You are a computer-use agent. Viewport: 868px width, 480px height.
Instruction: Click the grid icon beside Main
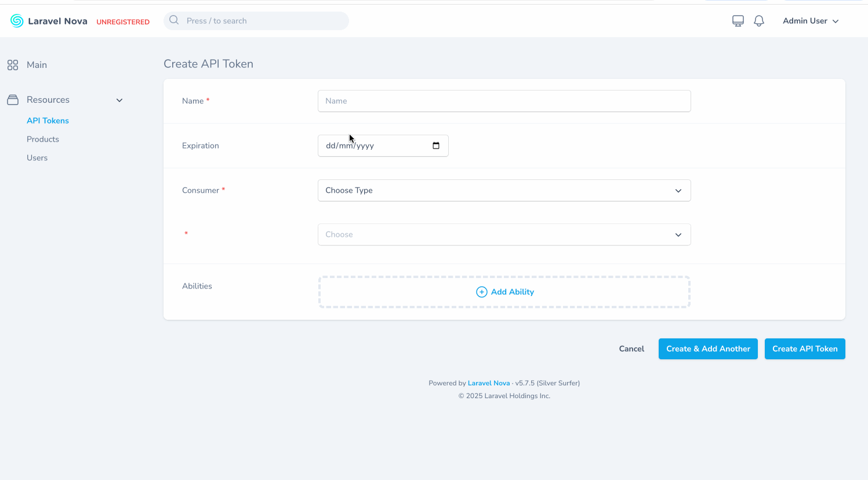tap(12, 64)
